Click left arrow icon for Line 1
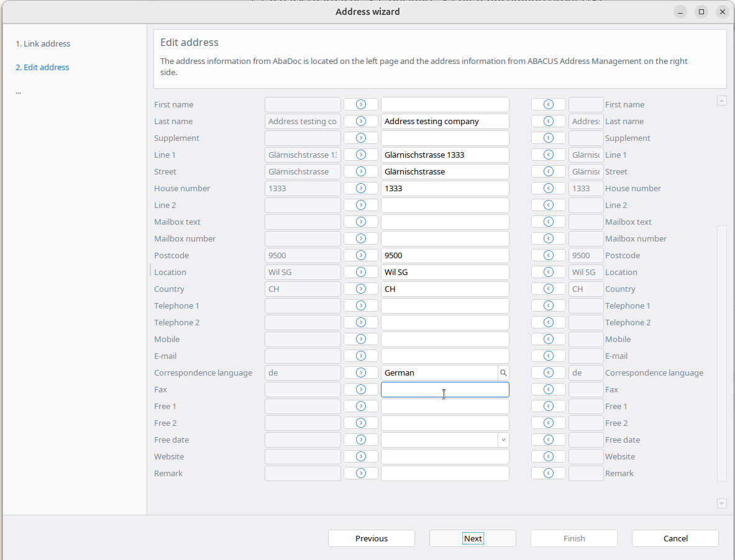Image resolution: width=735 pixels, height=560 pixels. click(548, 155)
